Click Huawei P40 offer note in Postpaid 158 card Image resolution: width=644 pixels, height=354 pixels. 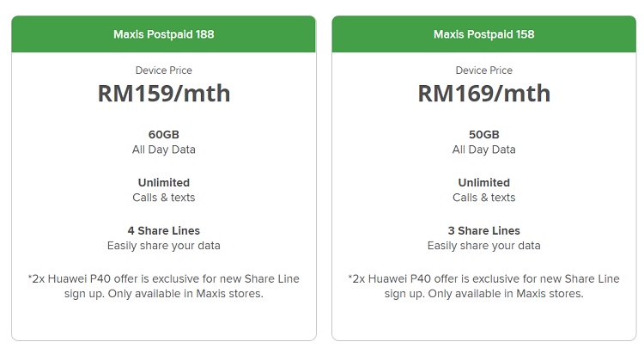click(483, 286)
